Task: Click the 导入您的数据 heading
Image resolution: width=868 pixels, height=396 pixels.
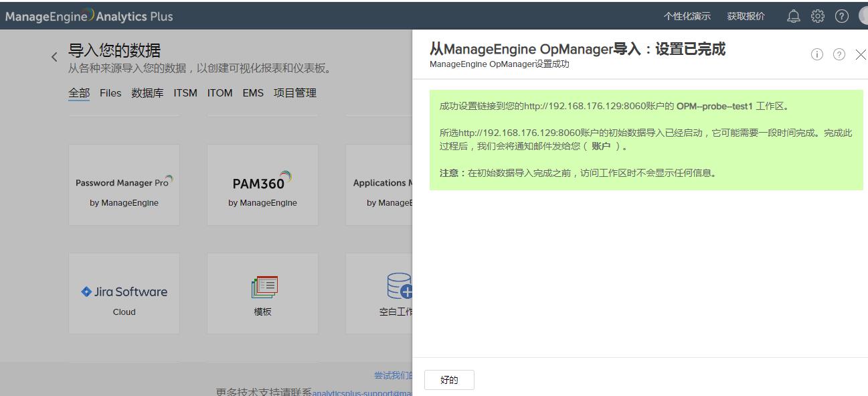Action: (114, 50)
